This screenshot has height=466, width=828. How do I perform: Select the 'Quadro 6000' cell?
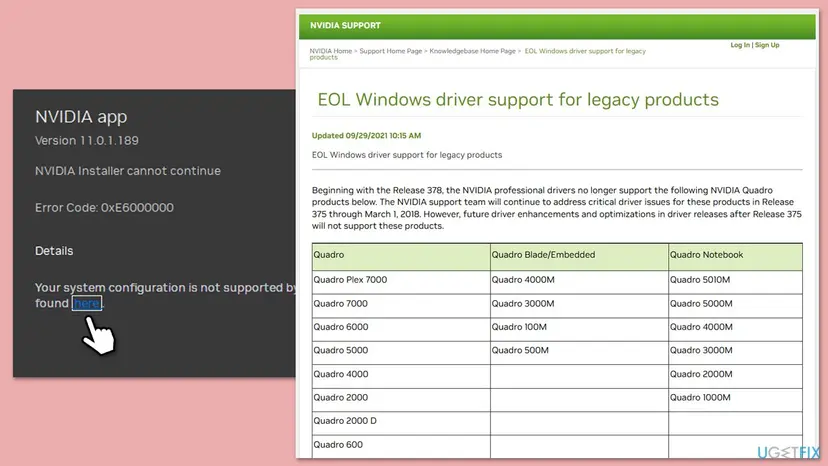coord(401,329)
